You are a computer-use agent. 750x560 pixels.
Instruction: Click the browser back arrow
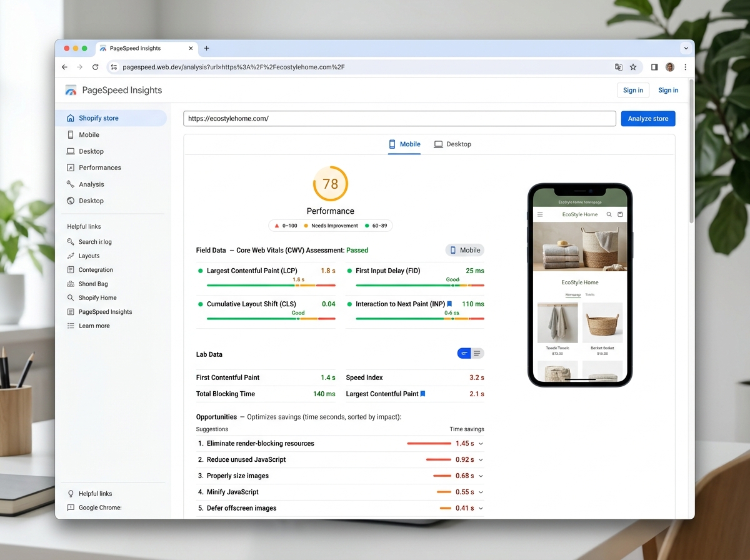pyautogui.click(x=64, y=67)
